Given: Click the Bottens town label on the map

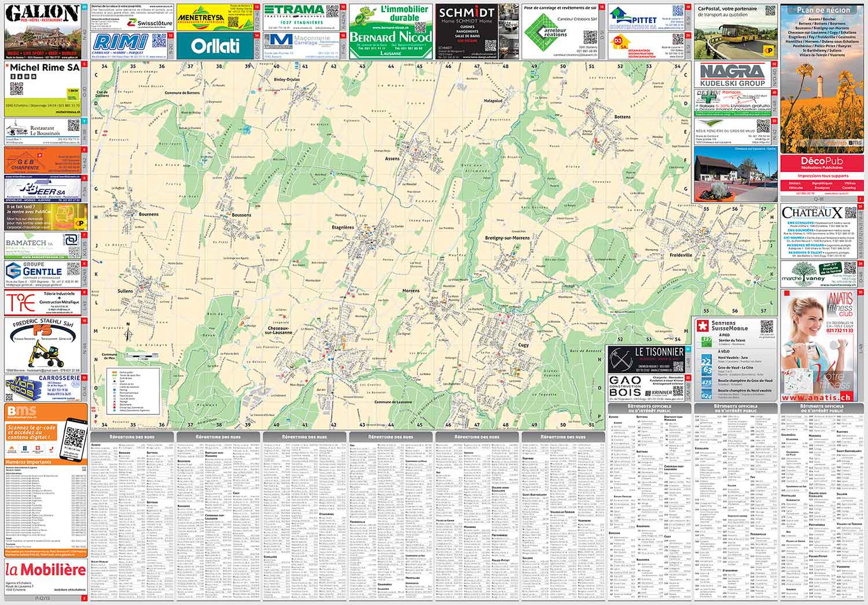Looking at the screenshot, I should click(x=623, y=117).
